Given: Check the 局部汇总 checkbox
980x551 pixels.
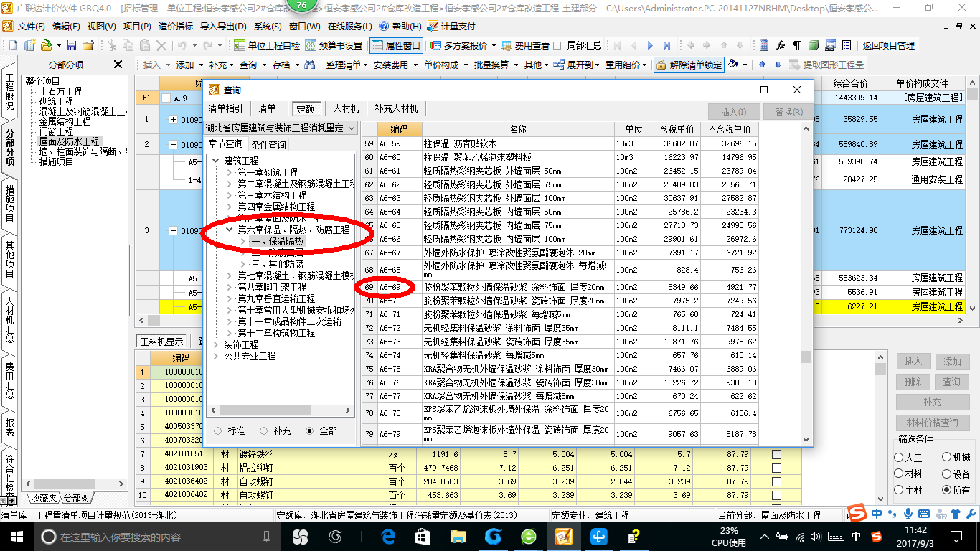Looking at the screenshot, I should pos(557,45).
